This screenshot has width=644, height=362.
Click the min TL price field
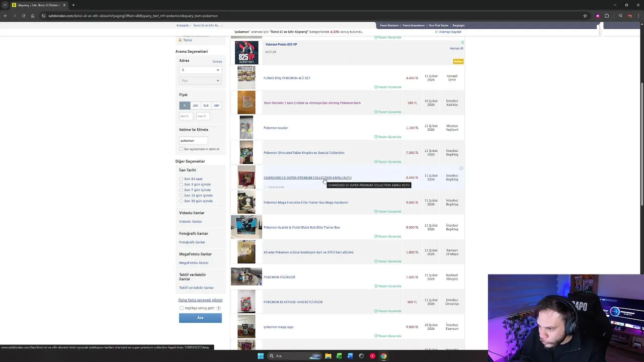coord(187,116)
